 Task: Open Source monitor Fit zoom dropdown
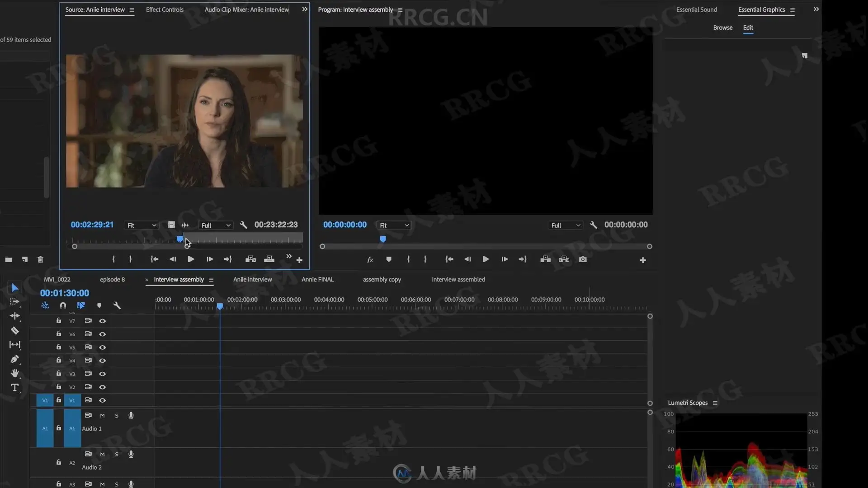click(x=142, y=225)
